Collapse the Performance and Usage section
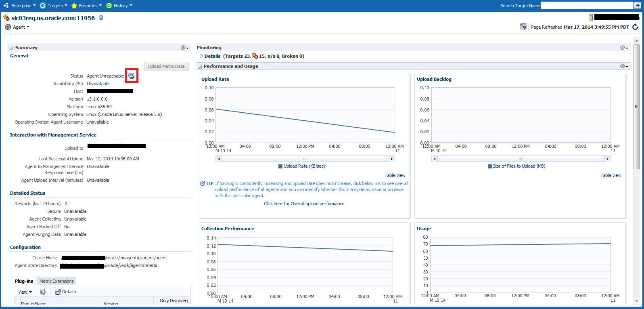 click(x=200, y=67)
